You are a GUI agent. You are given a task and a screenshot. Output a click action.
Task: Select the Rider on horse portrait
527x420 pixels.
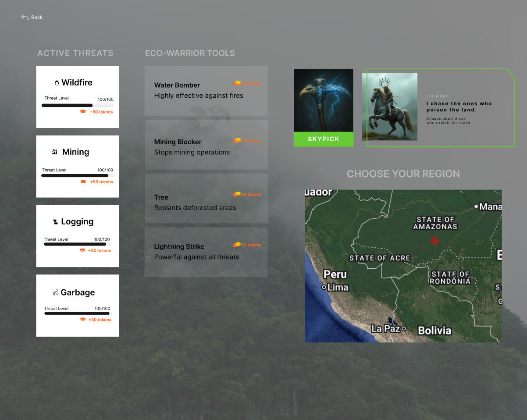coord(389,107)
